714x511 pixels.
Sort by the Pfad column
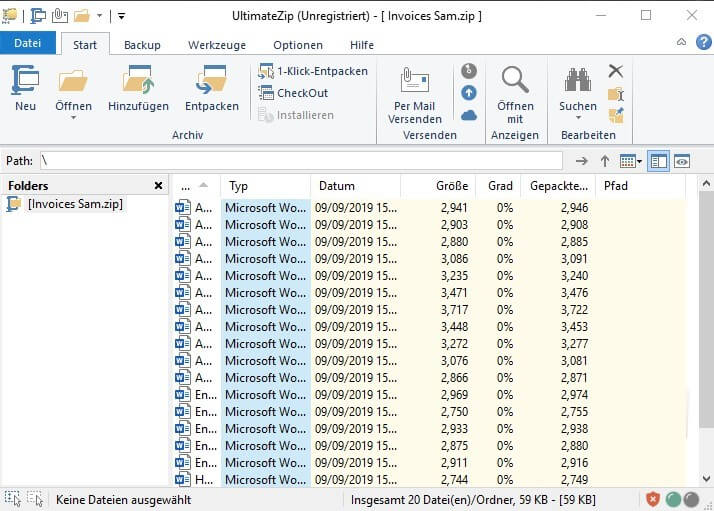[x=640, y=186]
